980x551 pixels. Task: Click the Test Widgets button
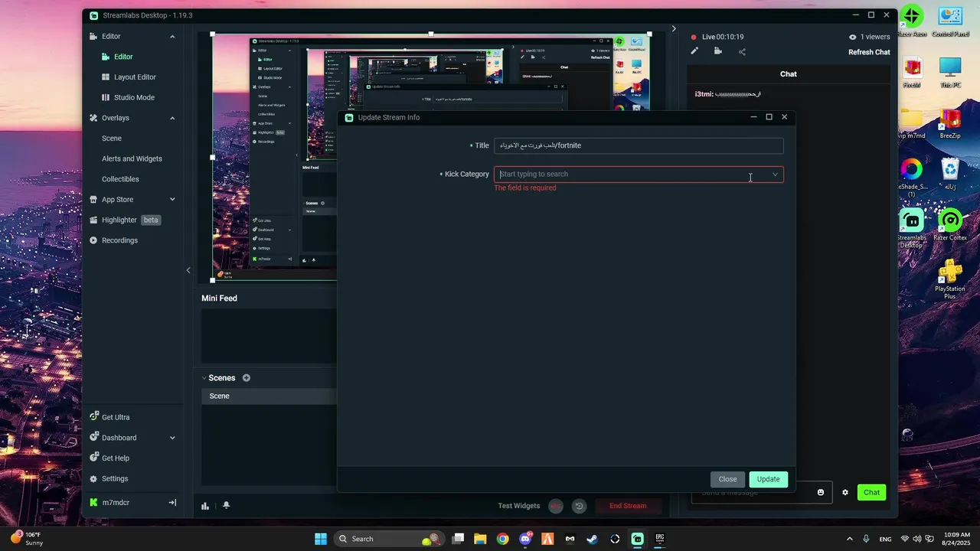[x=519, y=506]
